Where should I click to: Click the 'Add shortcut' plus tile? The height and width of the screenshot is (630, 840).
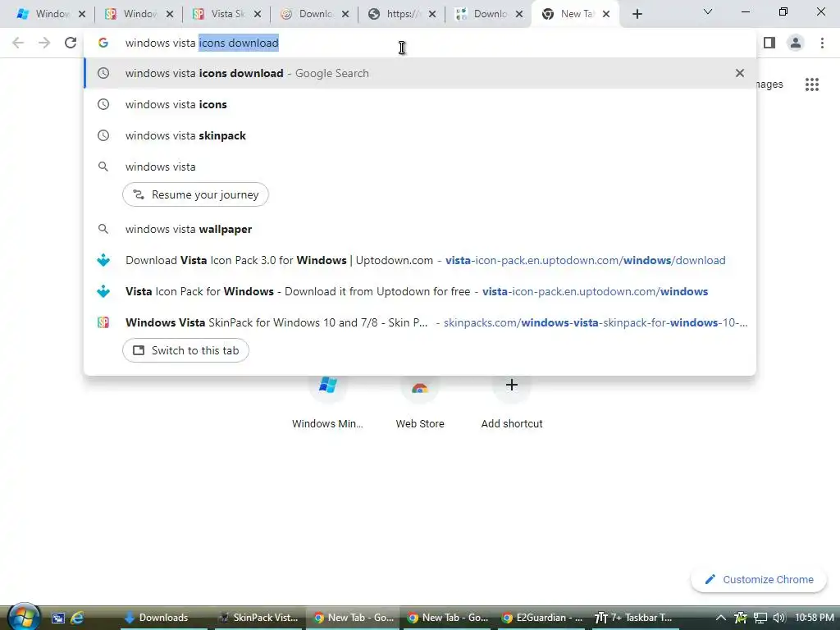click(512, 402)
